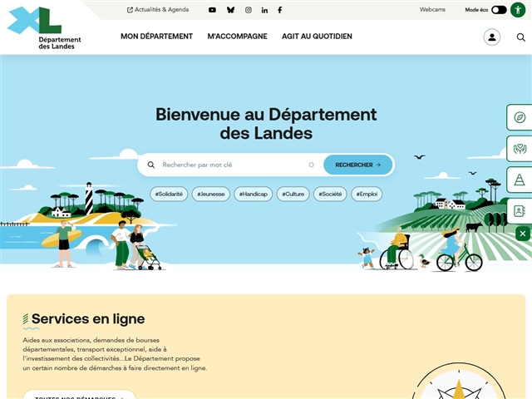Open the MON DÉPARTEMENT menu
This screenshot has height=399, width=532.
(x=157, y=37)
